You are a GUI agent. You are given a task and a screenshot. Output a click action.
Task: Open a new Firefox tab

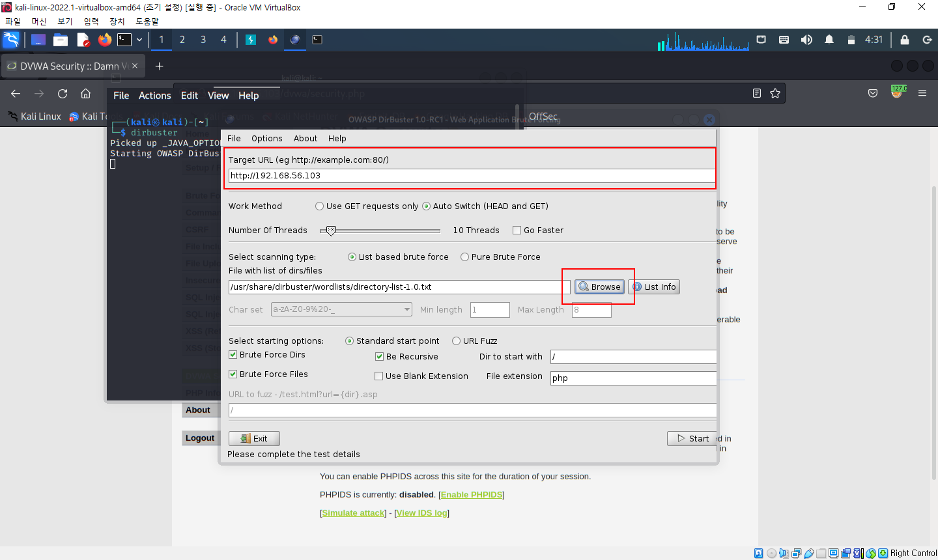tap(159, 66)
